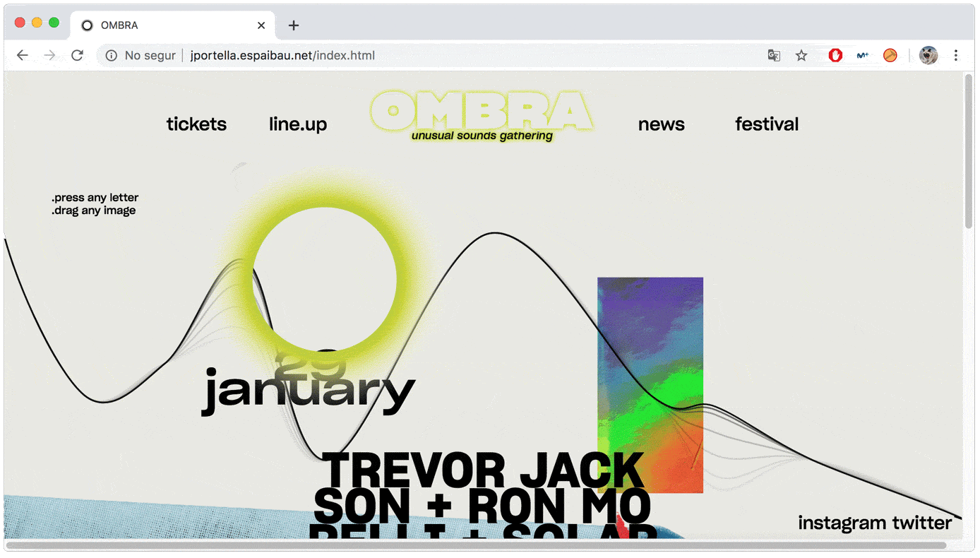This screenshot has width=980, height=558.
Task: Click the colorful paint rectangle image
Action: (650, 385)
